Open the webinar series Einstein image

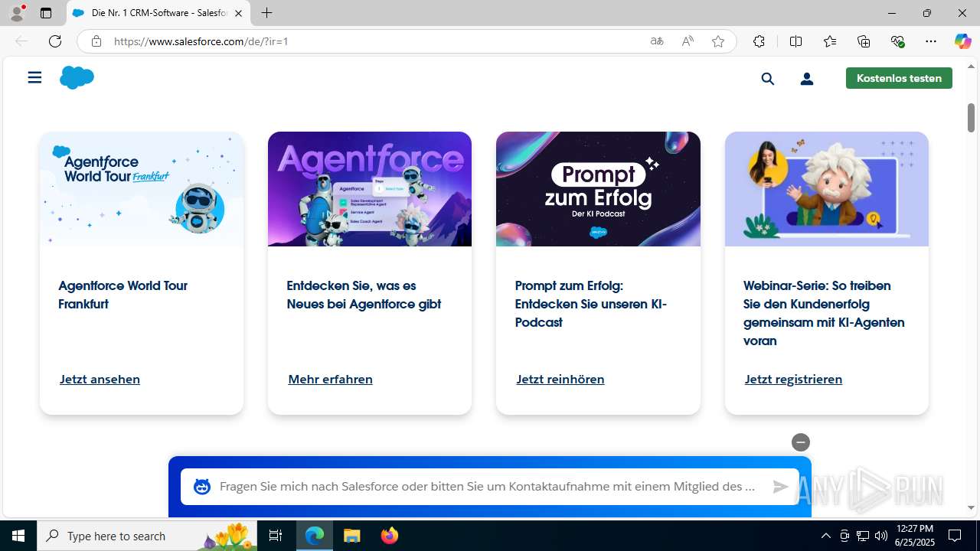827,189
